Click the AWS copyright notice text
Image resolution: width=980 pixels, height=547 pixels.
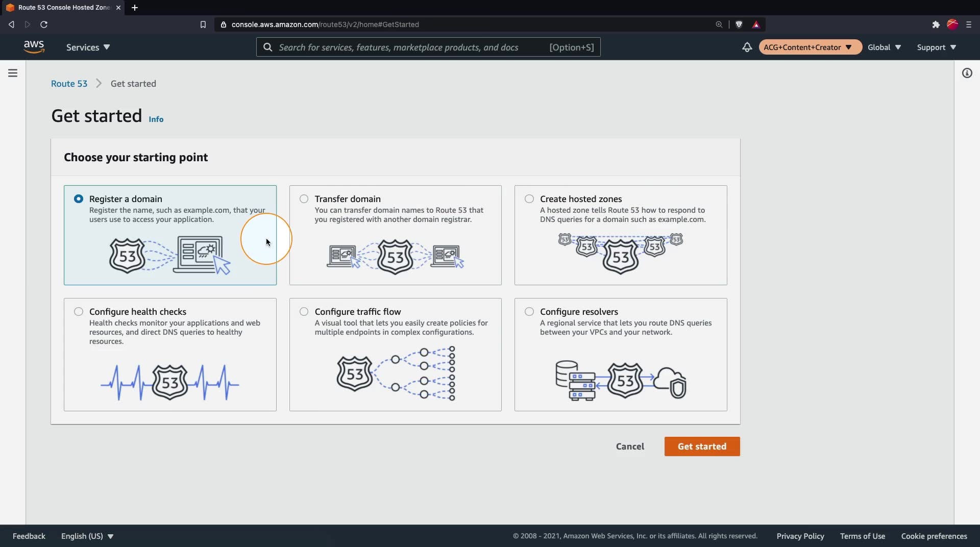click(x=635, y=536)
